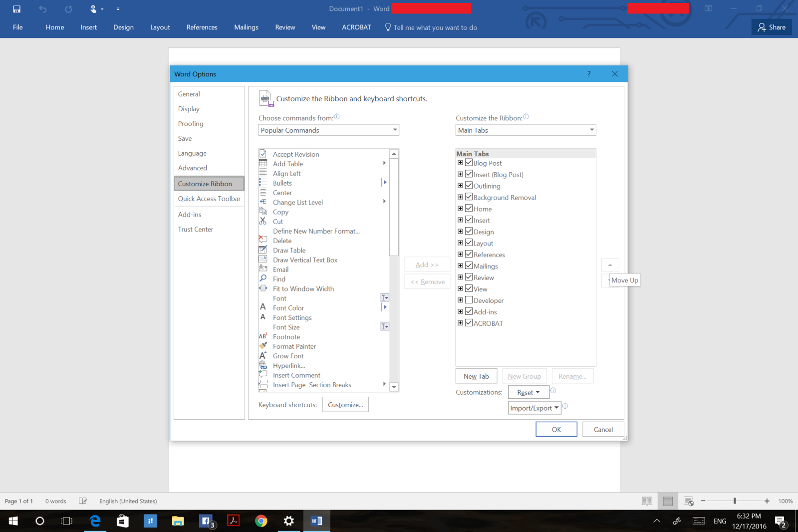Expand the Insert tab tree node
This screenshot has width=798, height=532.
pyautogui.click(x=460, y=220)
